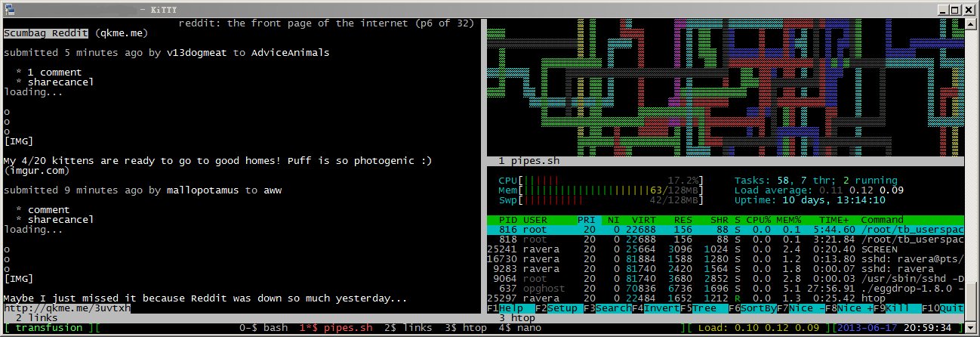Click the '1 pipes.sh' pane status label
This screenshot has width=980, height=337.
(529, 161)
